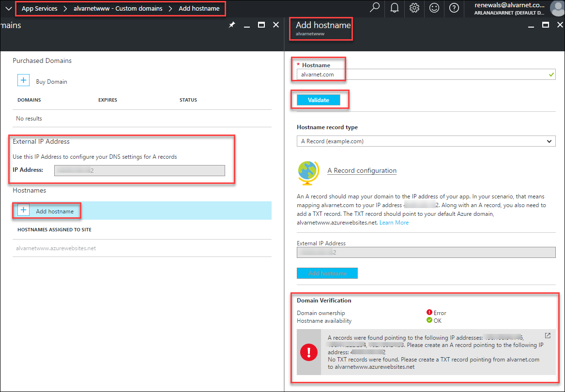This screenshot has height=392, width=565.
Task: Click the globe icon beside A Record configuration
Action: coord(308,173)
